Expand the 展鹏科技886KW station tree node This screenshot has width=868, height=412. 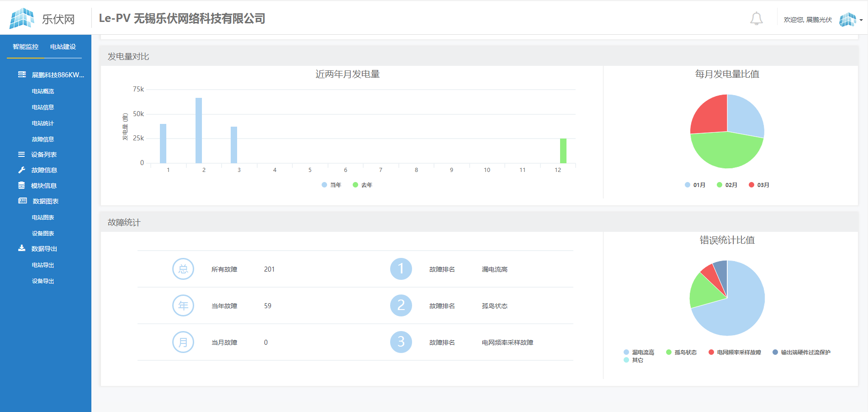pos(58,75)
